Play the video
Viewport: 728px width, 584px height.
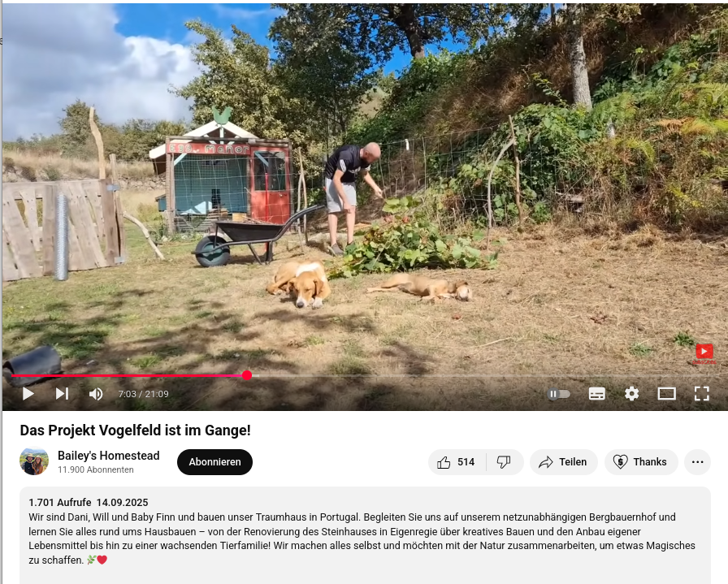tap(28, 394)
